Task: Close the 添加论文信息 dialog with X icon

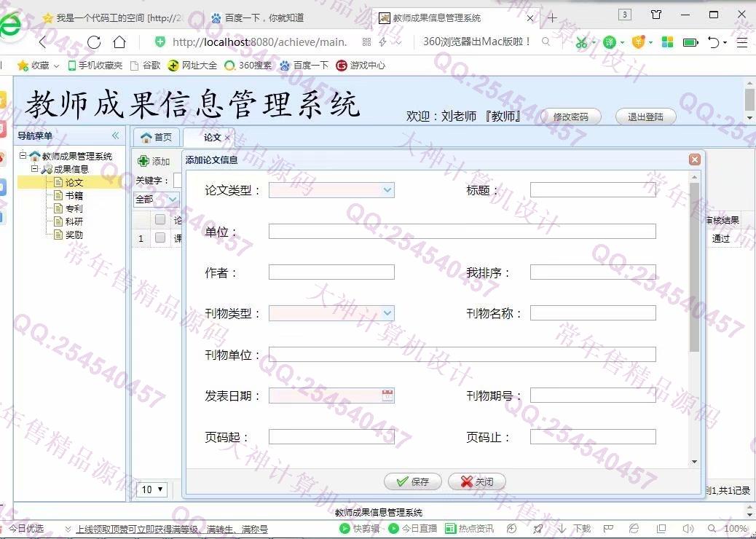Action: pyautogui.click(x=694, y=160)
